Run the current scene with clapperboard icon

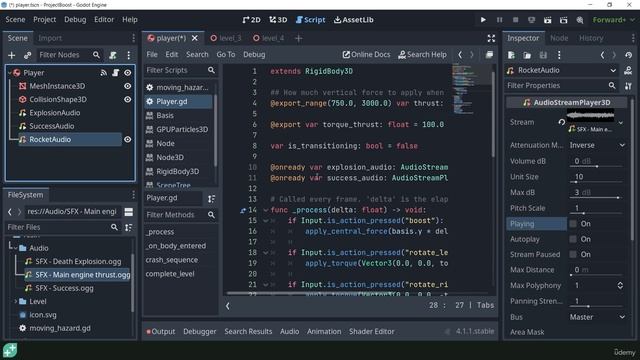coord(547,20)
